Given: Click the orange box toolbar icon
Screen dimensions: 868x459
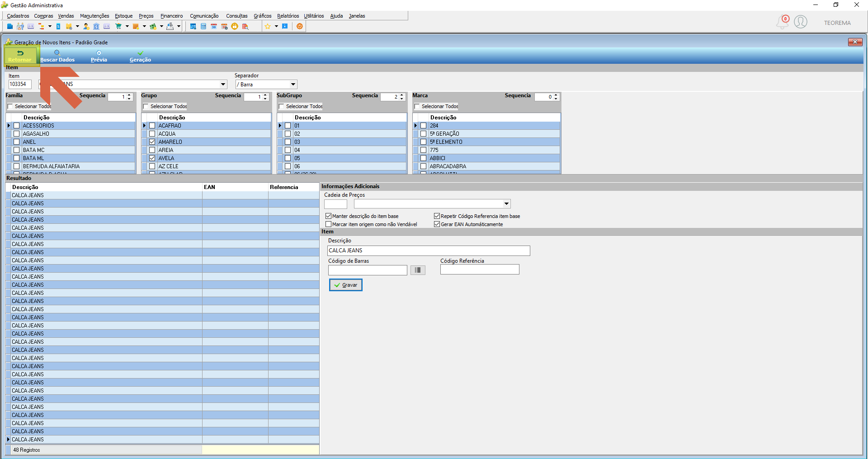Looking at the screenshot, I should point(136,26).
